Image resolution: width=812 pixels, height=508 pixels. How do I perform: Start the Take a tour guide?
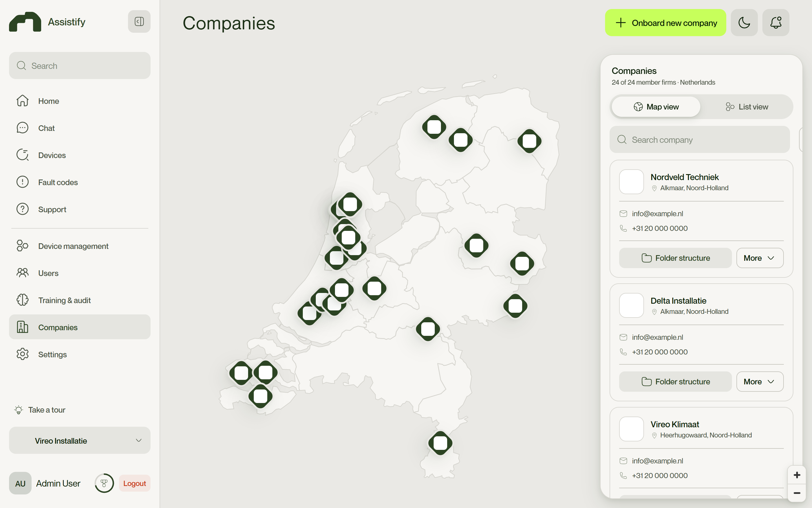click(40, 410)
